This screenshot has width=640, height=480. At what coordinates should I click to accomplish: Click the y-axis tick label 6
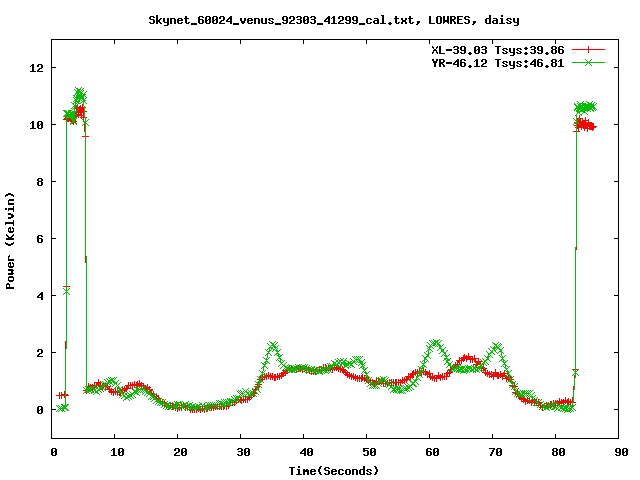point(40,239)
